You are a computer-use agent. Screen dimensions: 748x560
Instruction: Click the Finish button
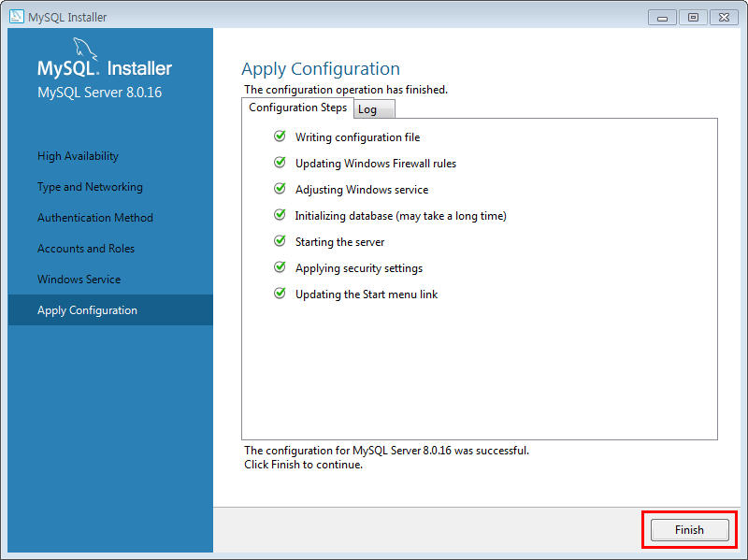[689, 530]
